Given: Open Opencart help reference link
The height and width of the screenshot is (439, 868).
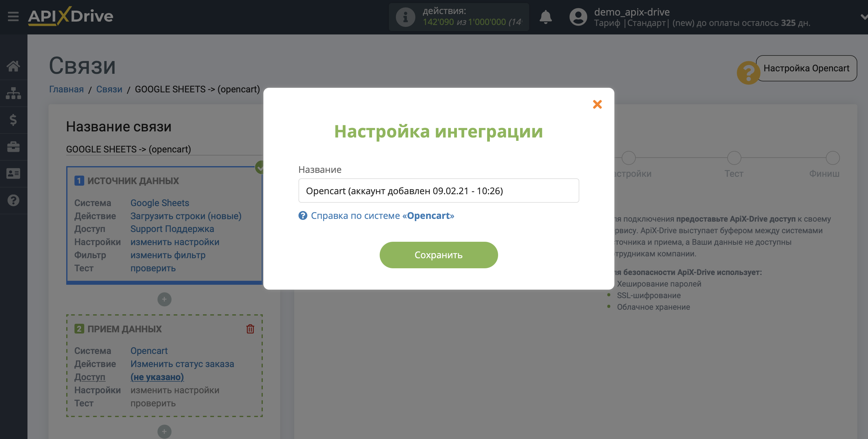Looking at the screenshot, I should click(x=382, y=216).
